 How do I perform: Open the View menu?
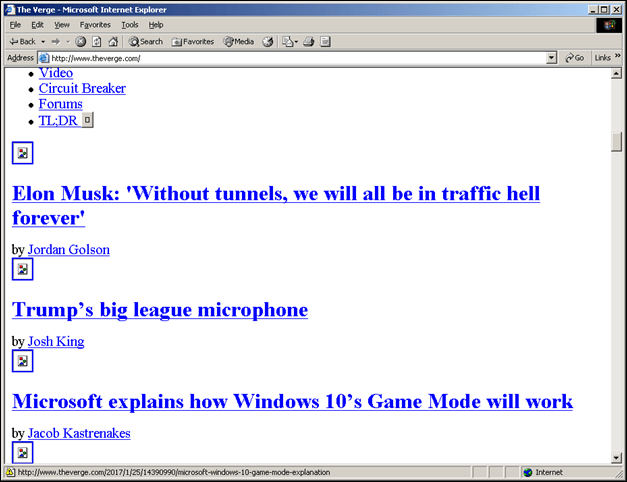(62, 25)
